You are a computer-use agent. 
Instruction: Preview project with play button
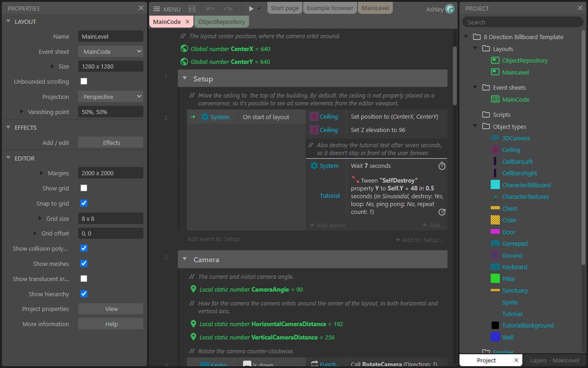(251, 9)
